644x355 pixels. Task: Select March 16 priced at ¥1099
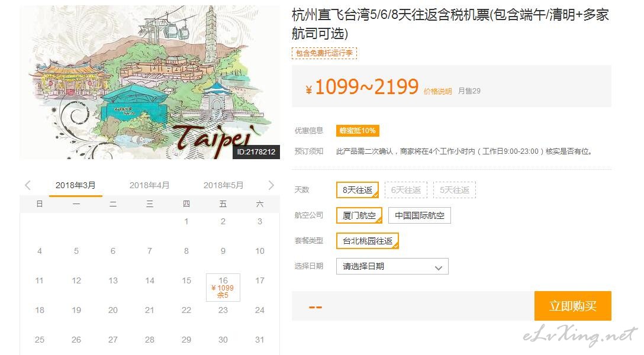tap(223, 288)
